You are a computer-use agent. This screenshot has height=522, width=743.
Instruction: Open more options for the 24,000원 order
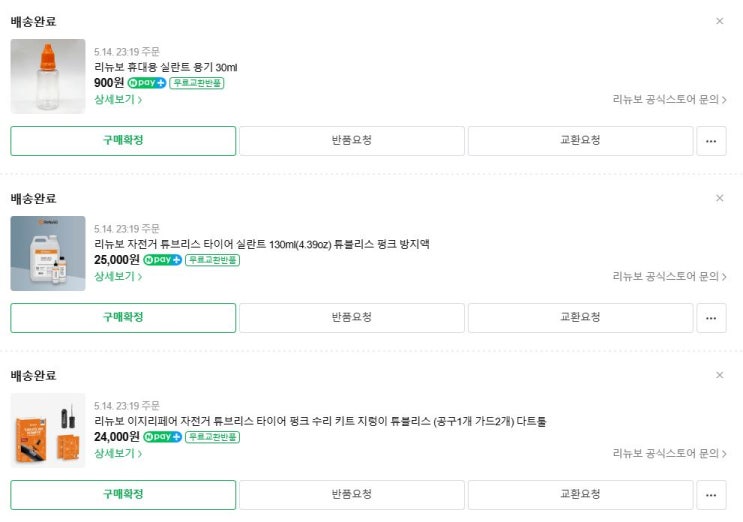point(711,495)
